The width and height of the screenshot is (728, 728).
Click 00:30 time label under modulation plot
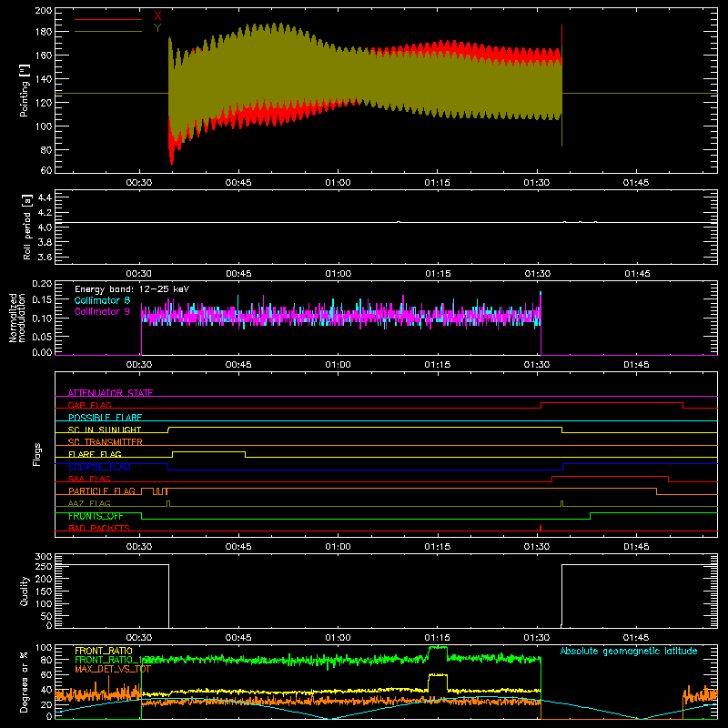[139, 365]
